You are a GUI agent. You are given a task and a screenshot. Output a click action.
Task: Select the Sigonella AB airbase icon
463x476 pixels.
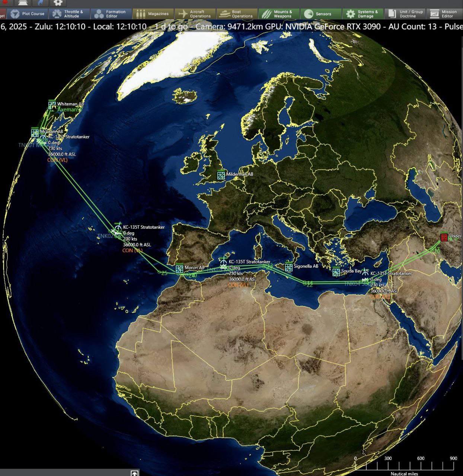(x=288, y=267)
